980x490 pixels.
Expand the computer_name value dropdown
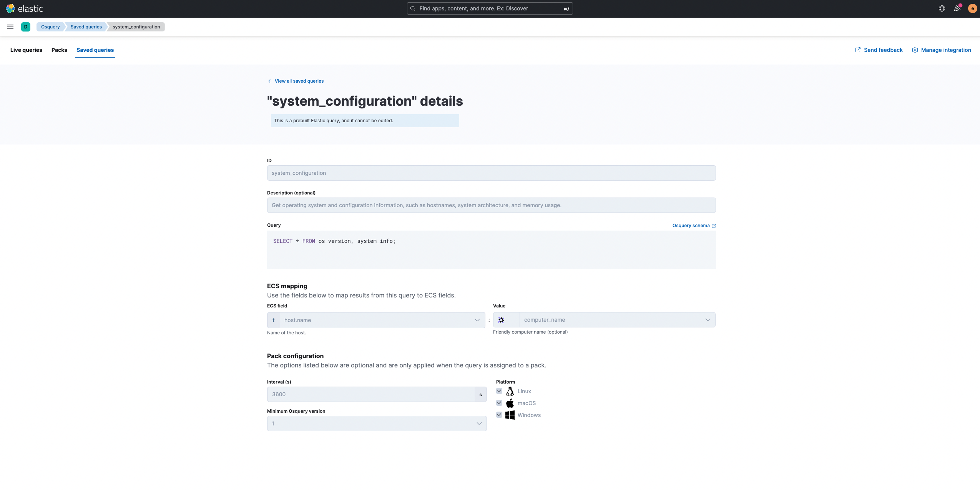[x=708, y=320]
